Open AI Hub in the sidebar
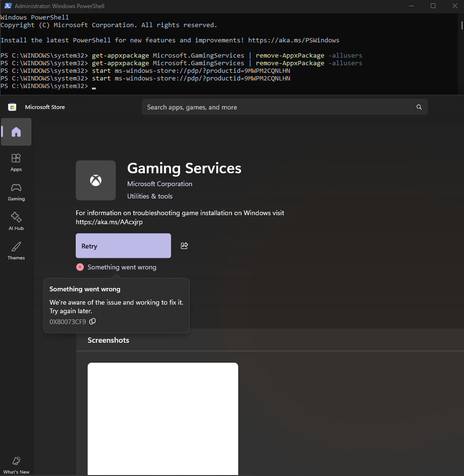 tap(16, 222)
